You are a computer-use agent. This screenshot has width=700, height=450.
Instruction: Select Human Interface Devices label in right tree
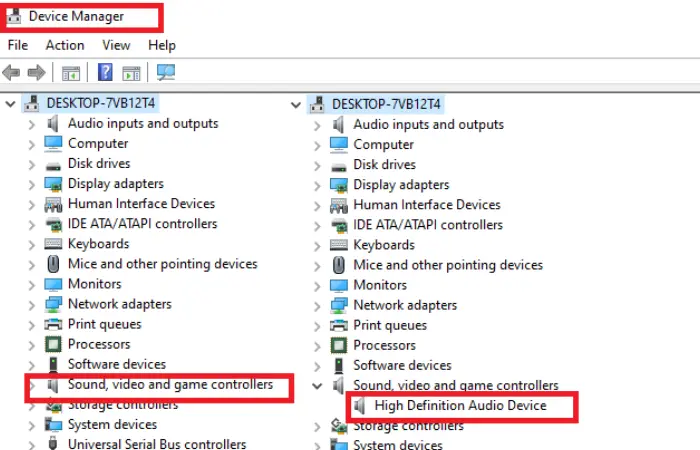(x=427, y=204)
